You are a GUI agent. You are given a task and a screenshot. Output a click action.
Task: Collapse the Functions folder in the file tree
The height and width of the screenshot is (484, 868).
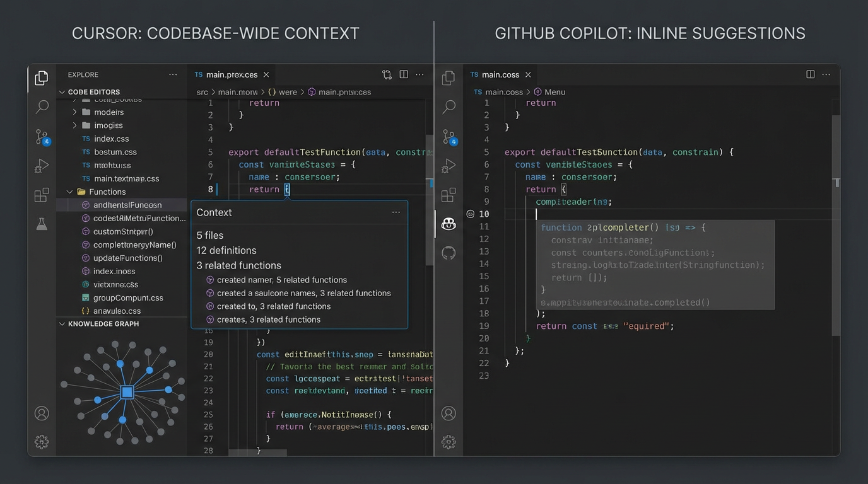click(69, 192)
